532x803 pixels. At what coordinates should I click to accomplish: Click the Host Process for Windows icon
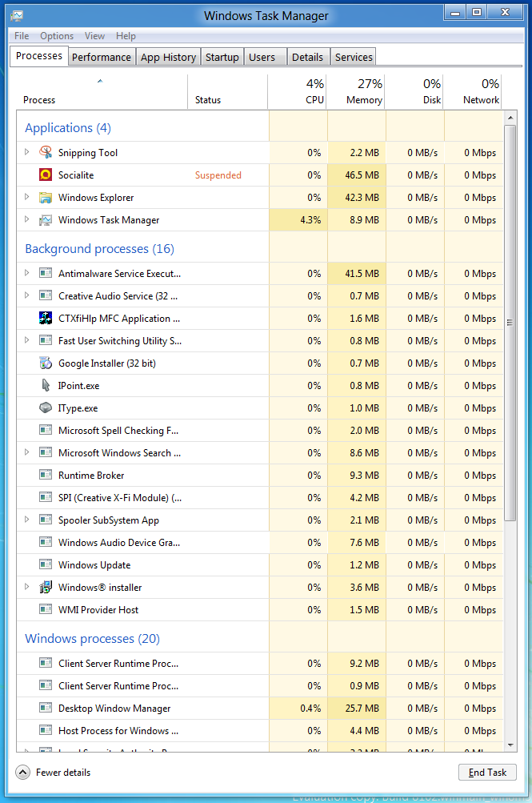(46, 730)
